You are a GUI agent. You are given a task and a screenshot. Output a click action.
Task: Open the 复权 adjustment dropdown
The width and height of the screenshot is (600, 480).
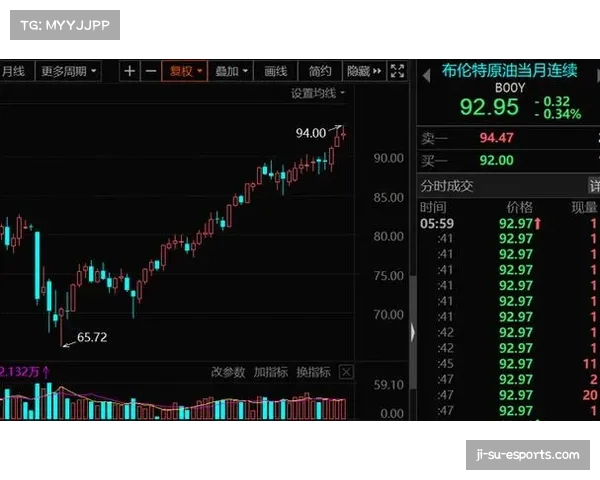[x=185, y=71]
